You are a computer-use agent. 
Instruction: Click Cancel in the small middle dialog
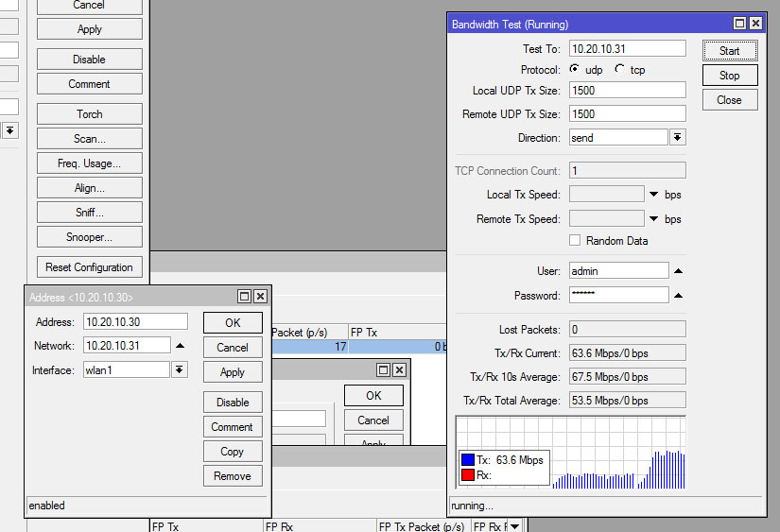click(x=373, y=420)
